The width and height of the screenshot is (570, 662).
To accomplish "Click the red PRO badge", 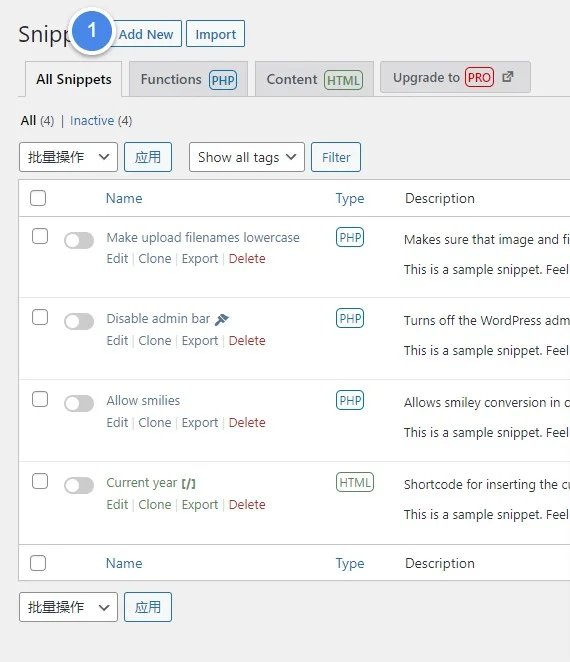I will (479, 77).
